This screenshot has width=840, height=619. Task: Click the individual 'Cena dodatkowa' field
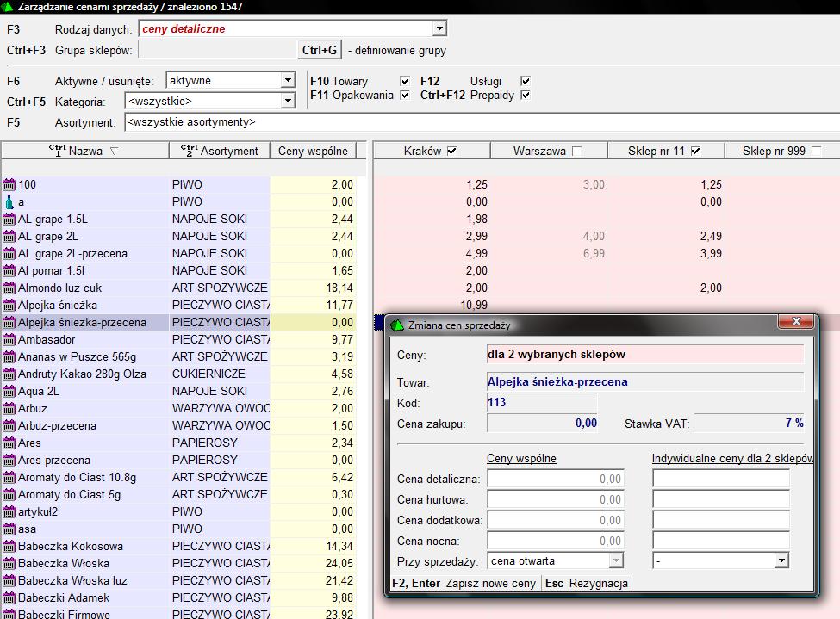(721, 521)
